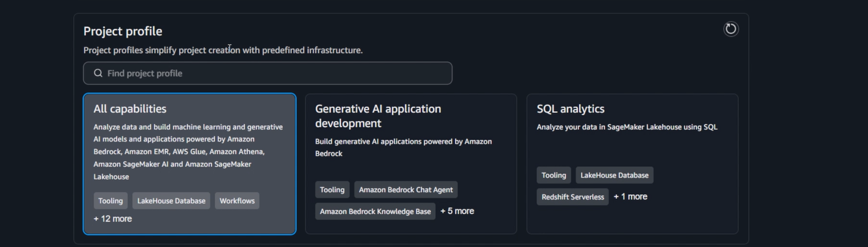The width and height of the screenshot is (868, 247).
Task: Expand + 1 more in SQL analytics card
Action: pyautogui.click(x=630, y=197)
